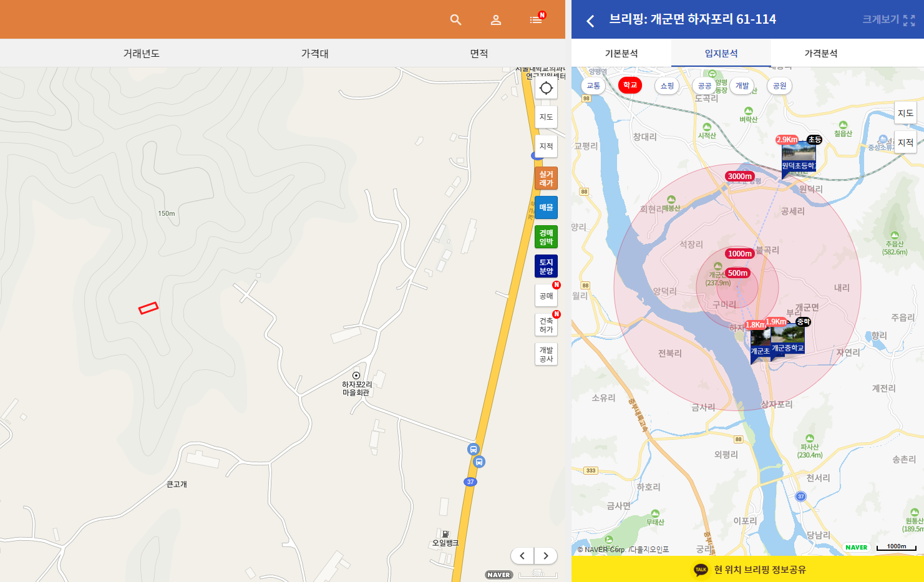This screenshot has height=582, width=924.
Task: Click the 무태산 mountain icon
Action: 655,514
